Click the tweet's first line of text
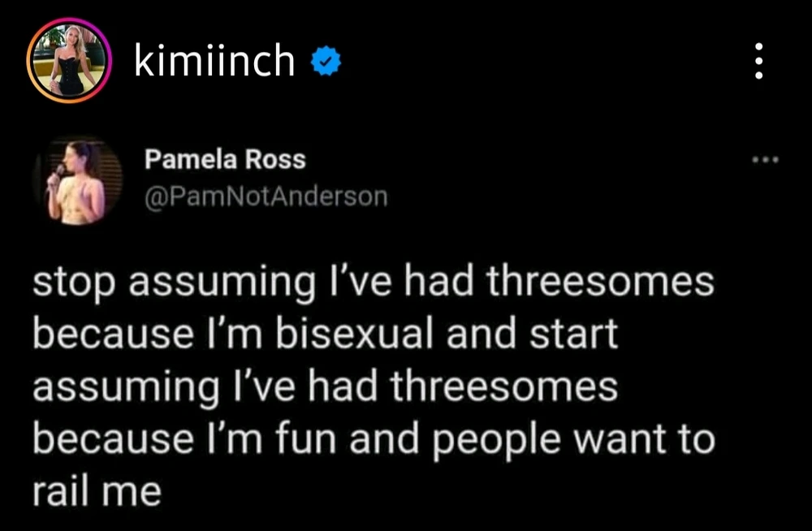Image resolution: width=812 pixels, height=531 pixels. tap(373, 284)
